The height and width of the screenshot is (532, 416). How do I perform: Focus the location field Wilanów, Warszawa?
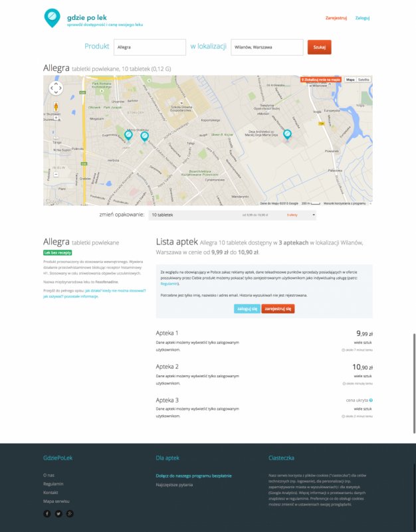(x=267, y=47)
